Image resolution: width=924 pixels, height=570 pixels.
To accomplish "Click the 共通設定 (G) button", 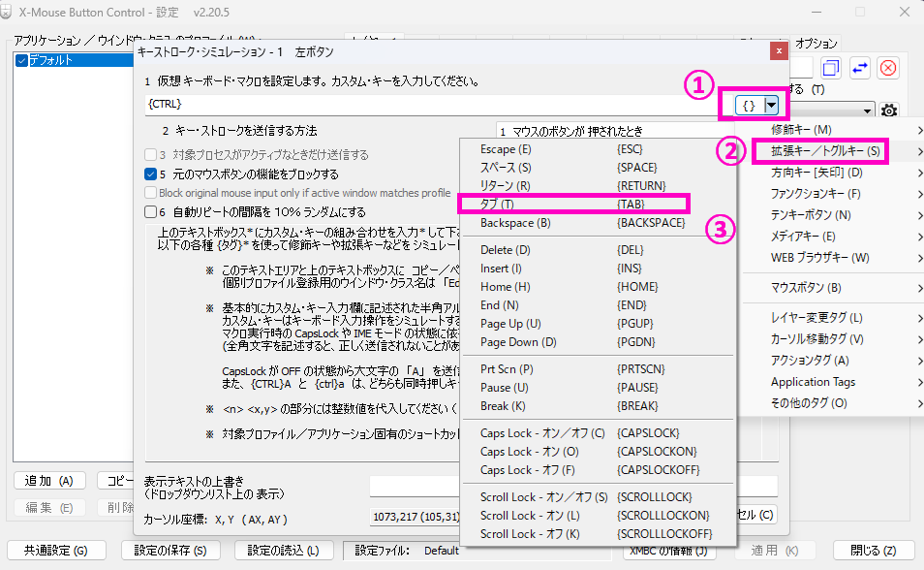I will 56,551.
